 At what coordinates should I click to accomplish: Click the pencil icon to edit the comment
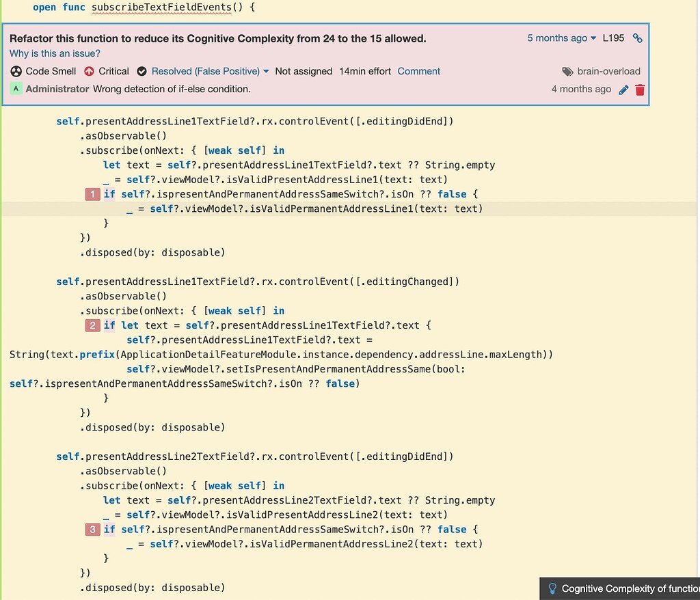[623, 89]
